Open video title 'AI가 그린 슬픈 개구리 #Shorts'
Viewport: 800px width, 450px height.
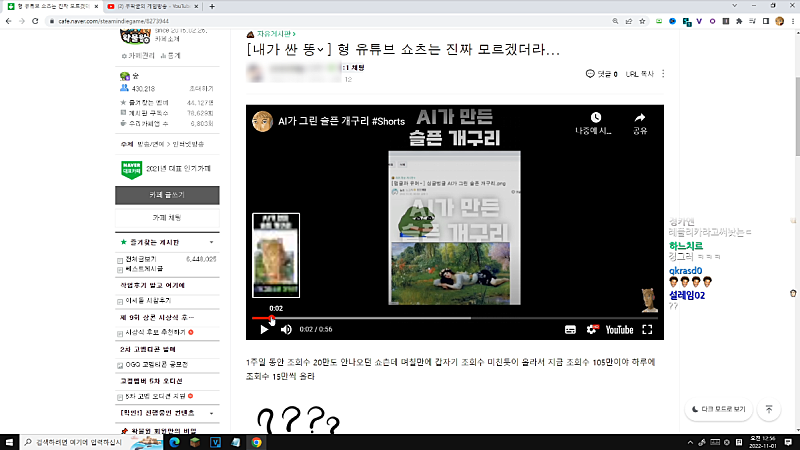[x=341, y=121]
